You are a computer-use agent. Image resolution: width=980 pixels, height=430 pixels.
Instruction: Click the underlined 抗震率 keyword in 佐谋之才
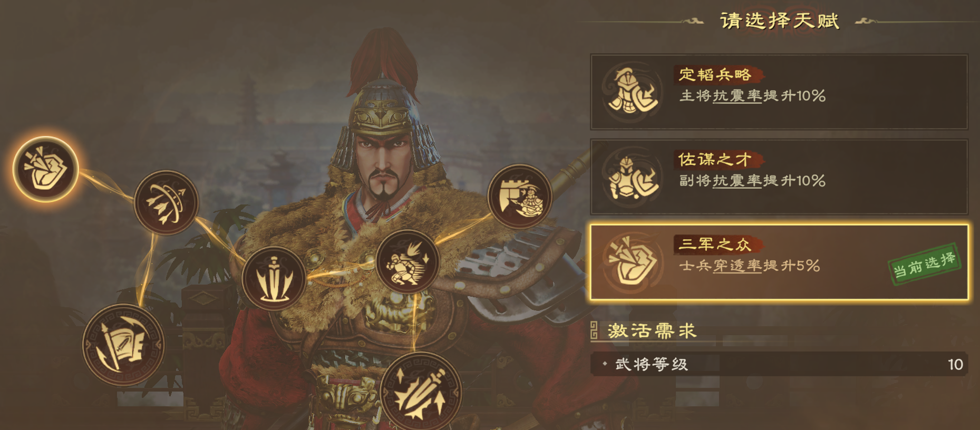738,181
